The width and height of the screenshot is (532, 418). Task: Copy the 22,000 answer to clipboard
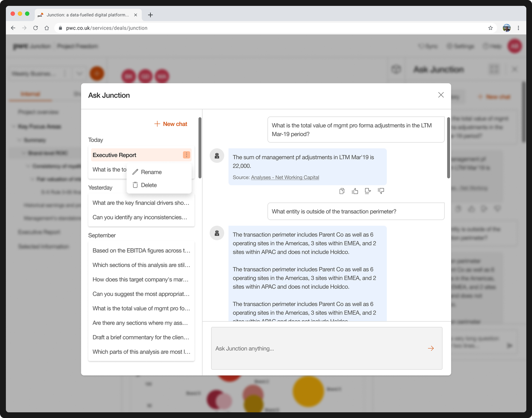point(342,191)
